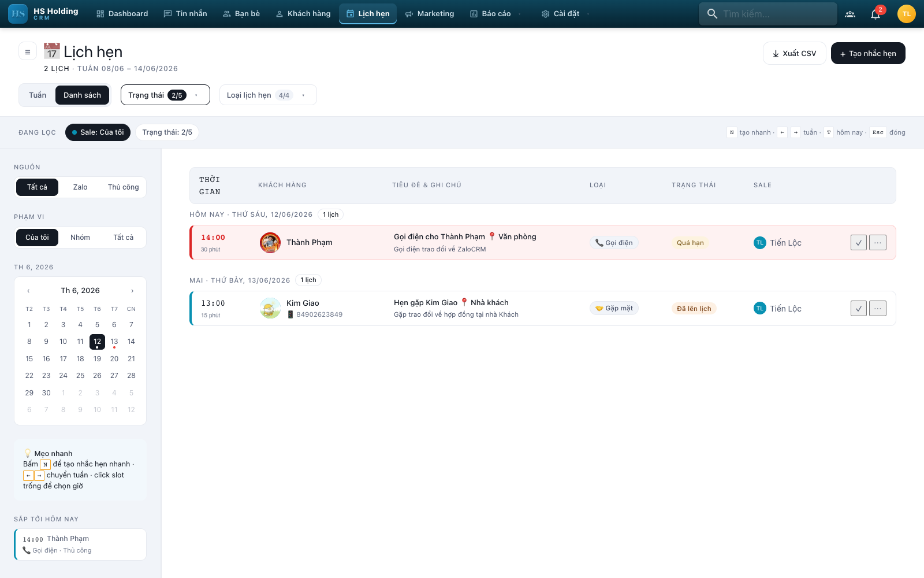This screenshot has height=578, width=924.
Task: Click the 1 lịch badge for HÔM NAY
Action: pyautogui.click(x=331, y=214)
